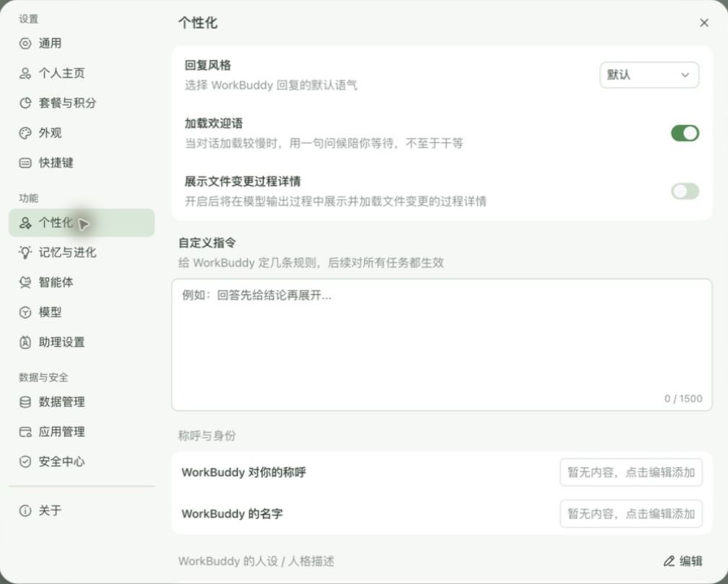Click the 安全中心 shield icon
728x584 pixels.
click(x=25, y=461)
